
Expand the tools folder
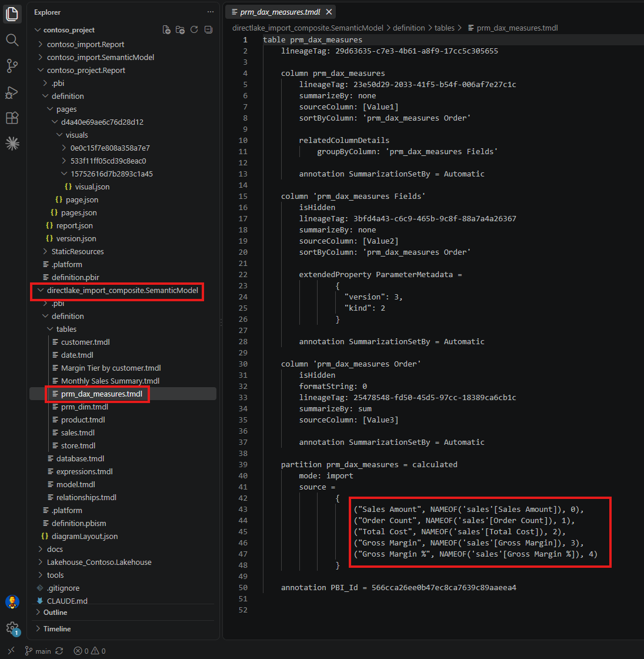(55, 575)
